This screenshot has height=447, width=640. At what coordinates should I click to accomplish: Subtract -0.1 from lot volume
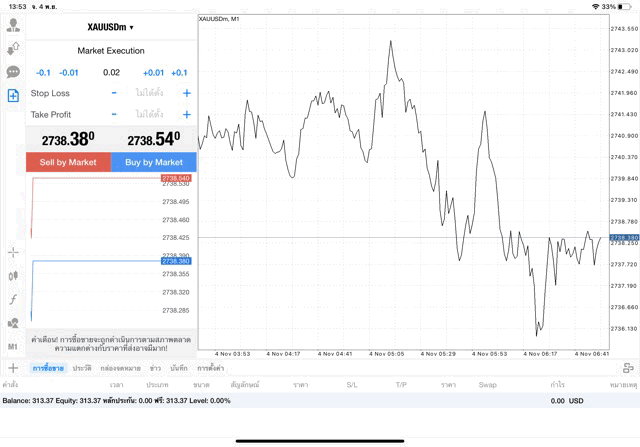pyautogui.click(x=43, y=72)
